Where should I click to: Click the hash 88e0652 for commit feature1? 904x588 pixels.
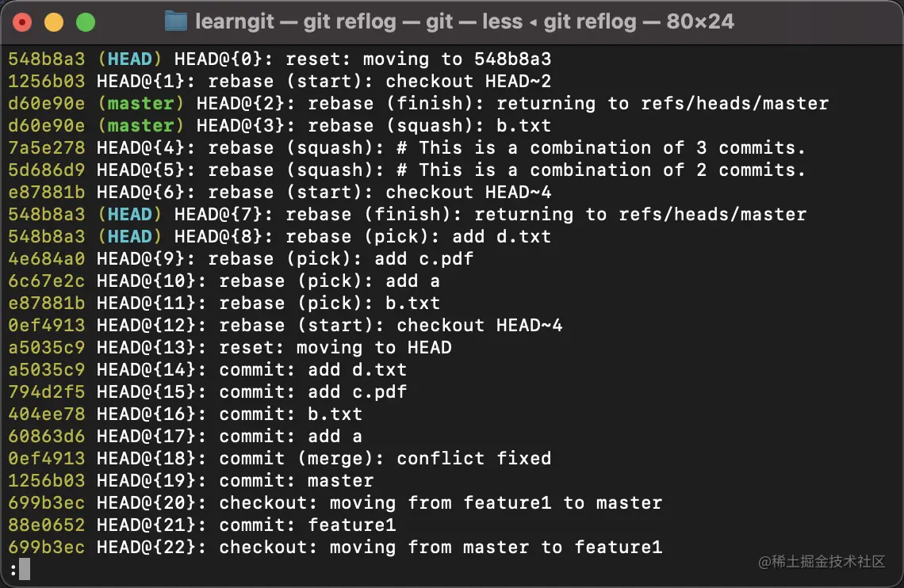pos(46,525)
